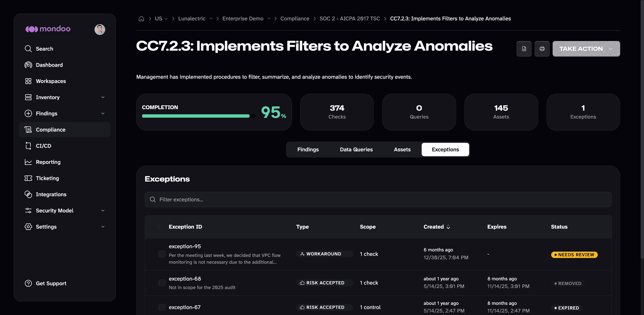Click the thumbs-up icon on exception-68 row
The height and width of the screenshot is (315, 644).
(x=302, y=283)
